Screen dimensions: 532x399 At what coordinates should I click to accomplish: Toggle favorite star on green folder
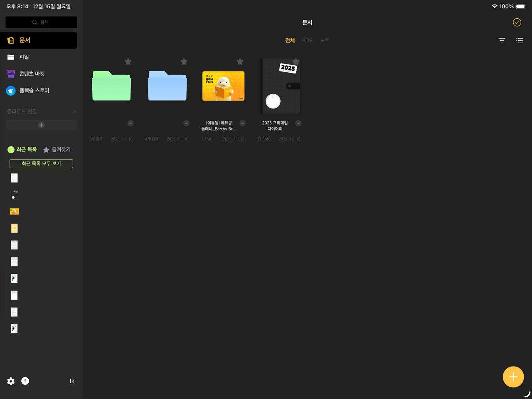tap(128, 62)
